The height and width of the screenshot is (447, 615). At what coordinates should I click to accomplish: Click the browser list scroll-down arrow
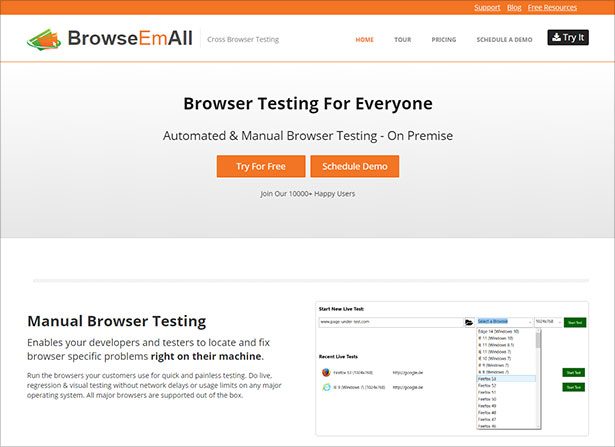point(538,426)
